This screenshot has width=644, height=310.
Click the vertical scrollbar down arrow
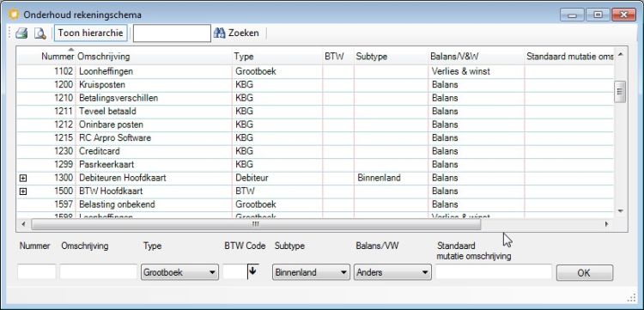click(620, 211)
